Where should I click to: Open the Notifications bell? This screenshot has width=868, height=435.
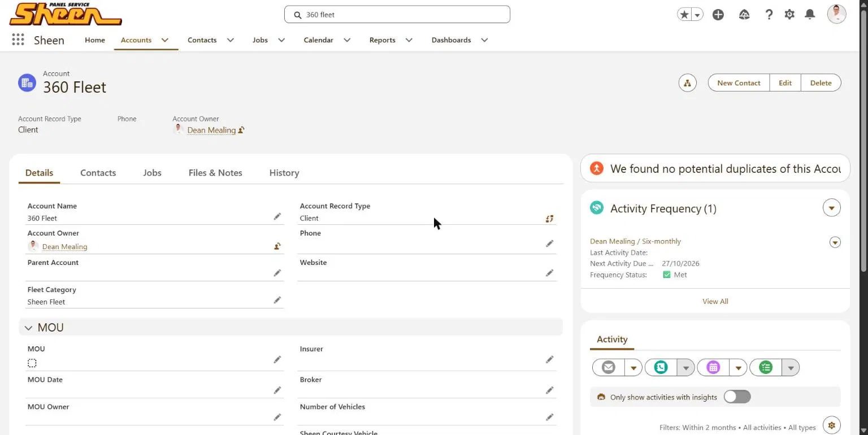pyautogui.click(x=810, y=15)
